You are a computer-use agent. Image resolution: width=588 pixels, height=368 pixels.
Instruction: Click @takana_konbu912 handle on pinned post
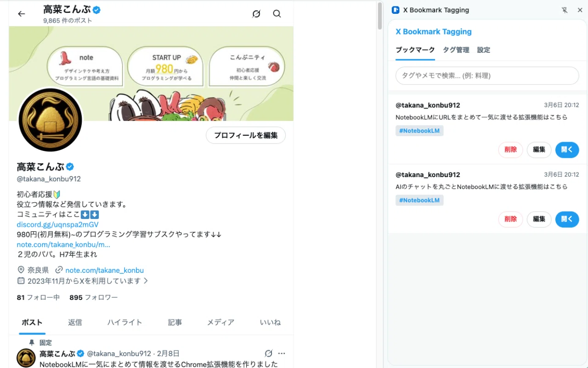click(119, 354)
